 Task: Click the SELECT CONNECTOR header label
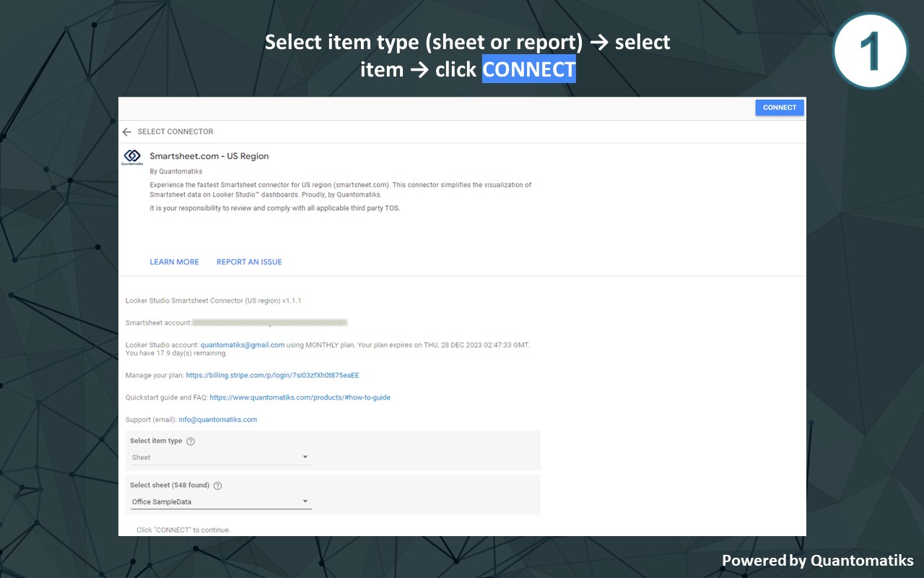(x=175, y=132)
